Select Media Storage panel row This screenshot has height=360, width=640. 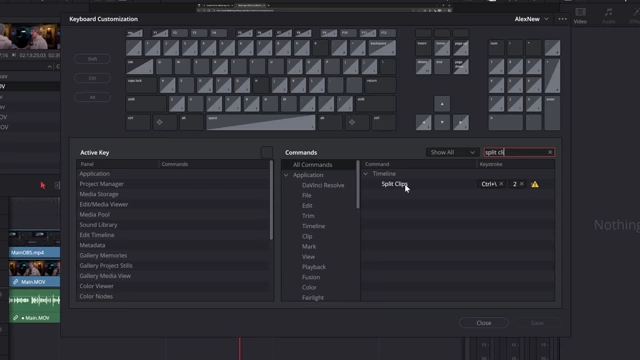173,194
